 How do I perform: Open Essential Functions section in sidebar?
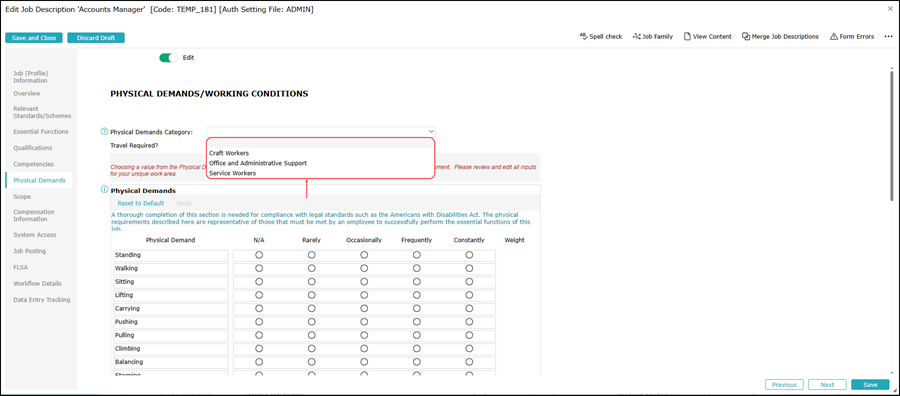point(41,131)
